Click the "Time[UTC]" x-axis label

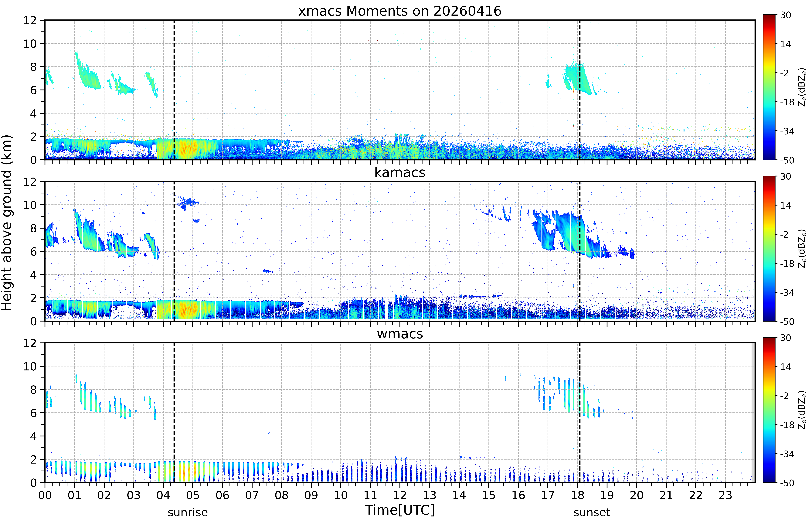tap(400, 510)
